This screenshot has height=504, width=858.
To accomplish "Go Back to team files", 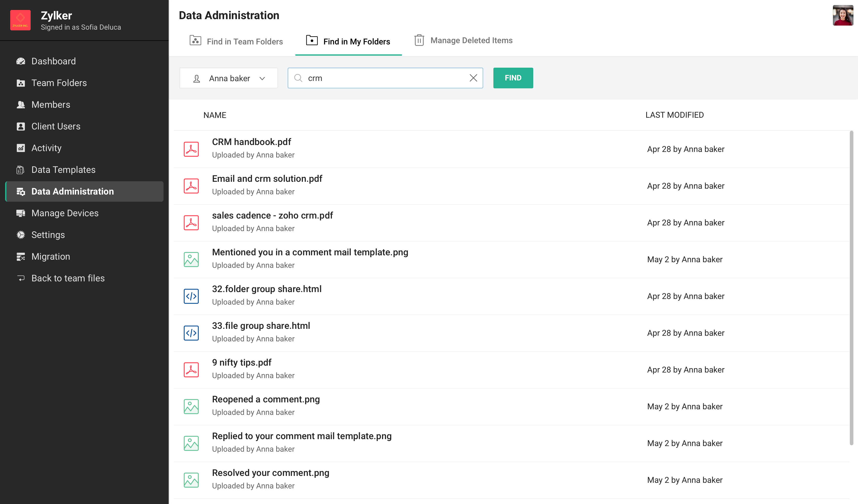I will click(68, 278).
